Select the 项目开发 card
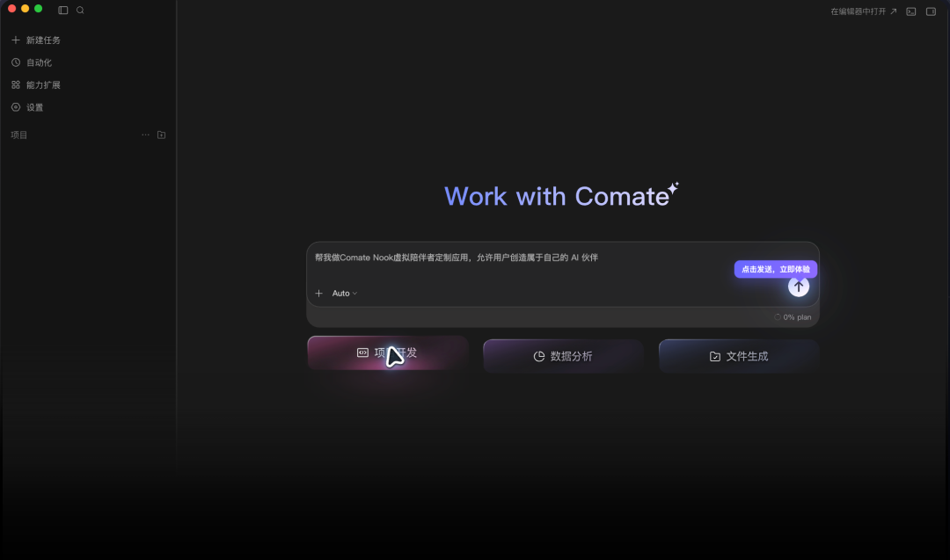Screen dimensions: 950x560 click(x=388, y=353)
